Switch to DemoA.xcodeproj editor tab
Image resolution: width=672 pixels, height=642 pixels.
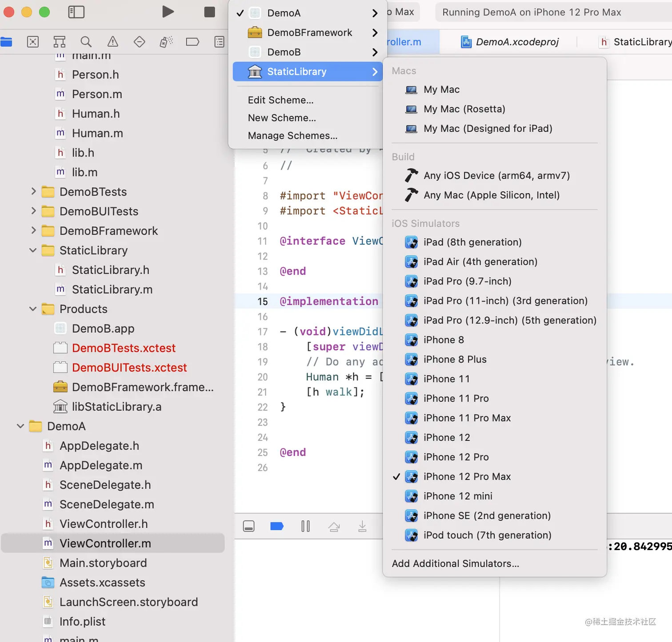click(510, 42)
